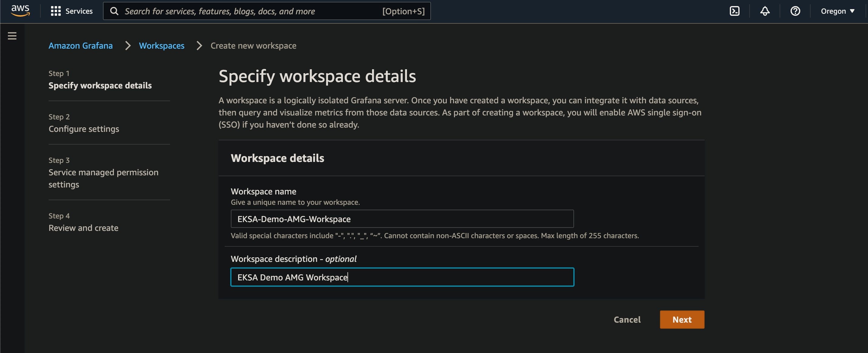The height and width of the screenshot is (353, 868).
Task: Click 'Give a unique name to your workspace.' hint
Action: (295, 202)
